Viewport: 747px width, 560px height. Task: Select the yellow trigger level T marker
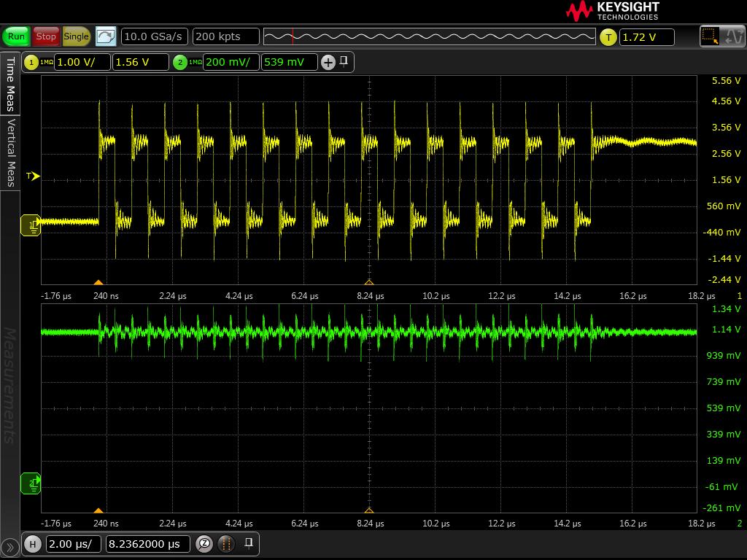pos(33,176)
